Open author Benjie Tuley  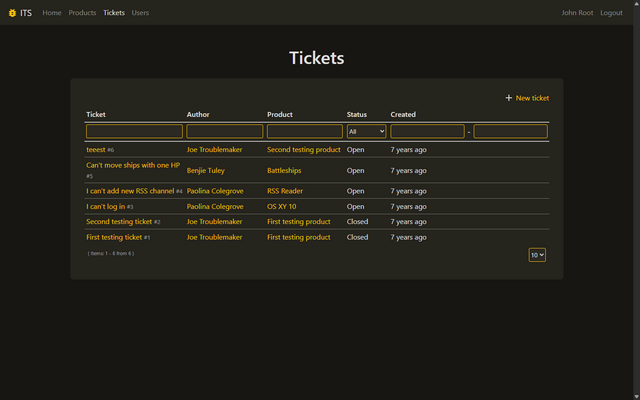pos(206,171)
